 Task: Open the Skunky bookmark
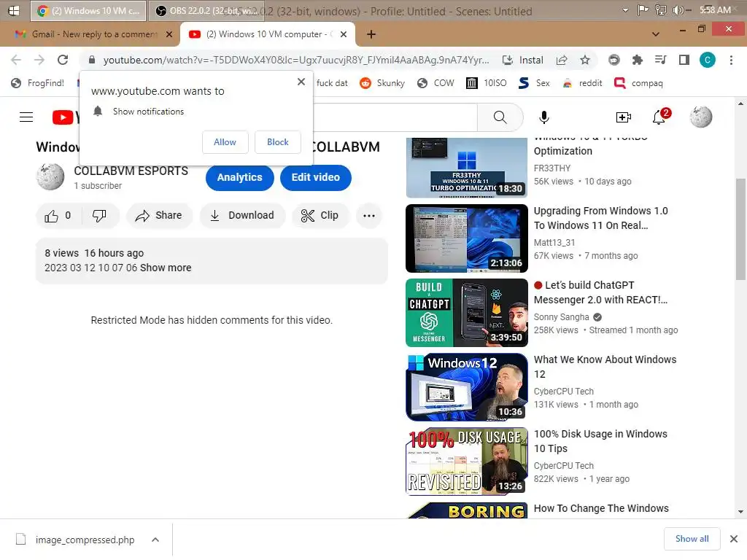coord(382,83)
